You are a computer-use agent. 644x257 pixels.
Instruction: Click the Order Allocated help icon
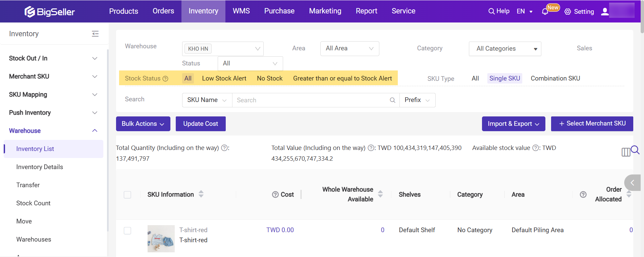coord(583,195)
